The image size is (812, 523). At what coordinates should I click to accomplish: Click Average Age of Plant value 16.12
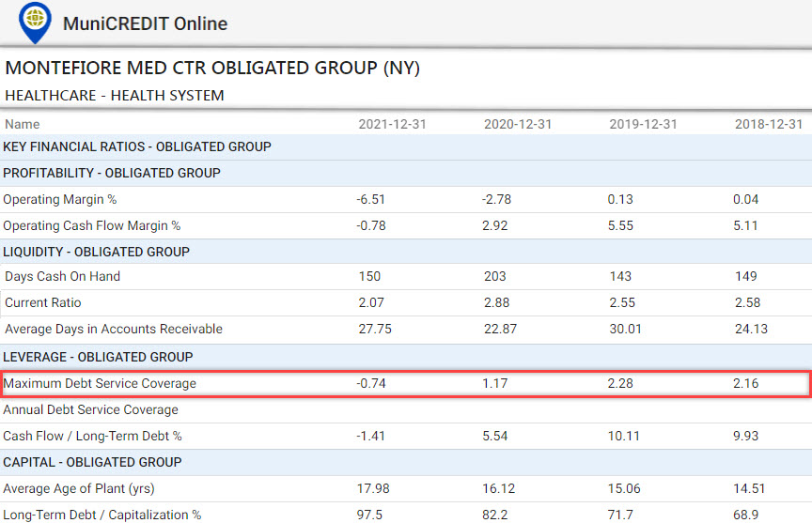point(499,489)
